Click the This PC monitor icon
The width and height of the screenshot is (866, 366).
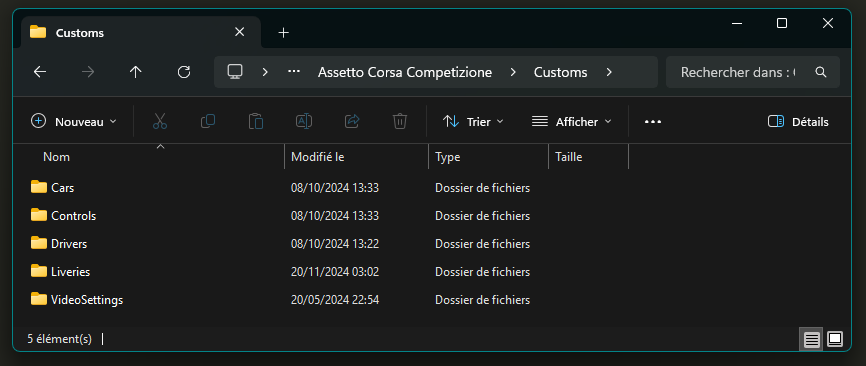click(x=235, y=72)
